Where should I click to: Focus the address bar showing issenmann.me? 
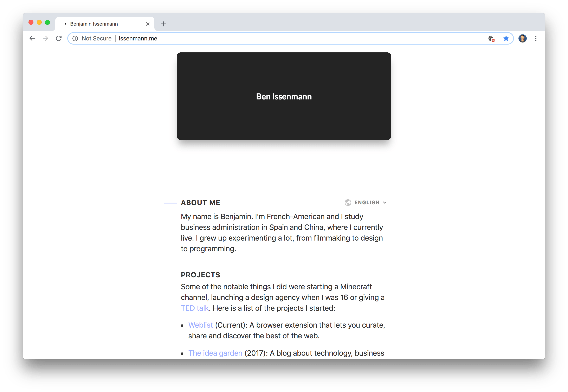[x=290, y=39]
